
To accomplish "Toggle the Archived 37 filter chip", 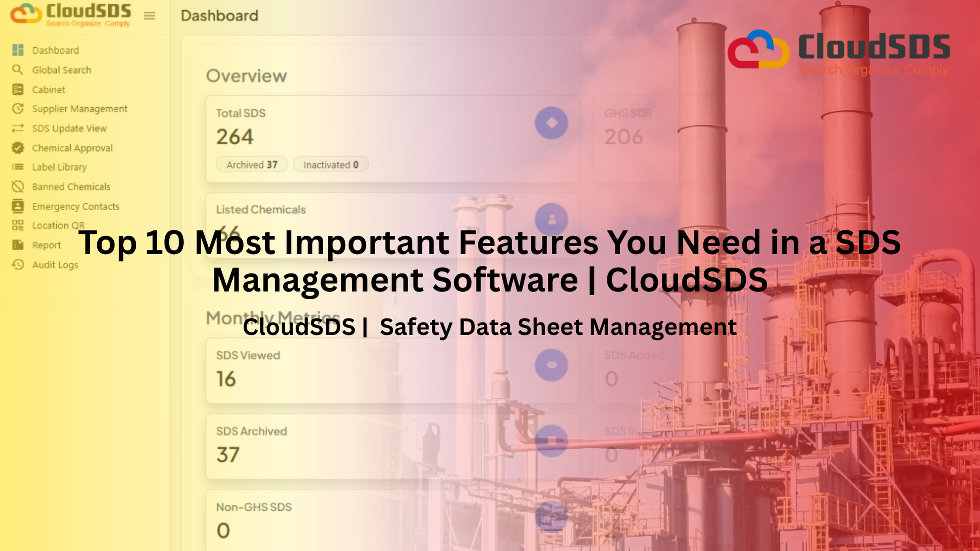I will coord(251,164).
